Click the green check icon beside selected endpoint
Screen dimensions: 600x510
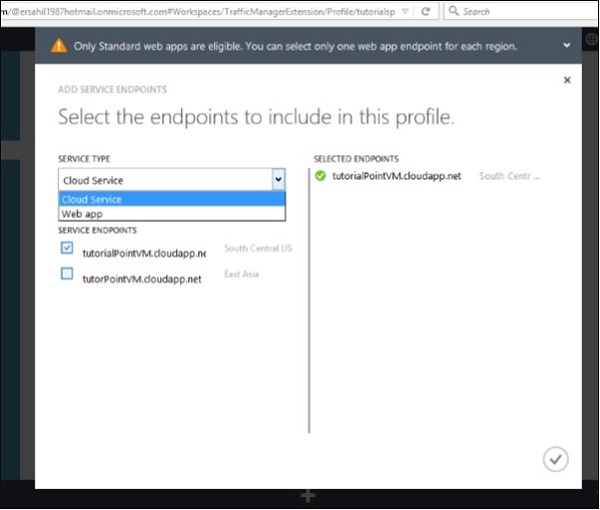point(320,176)
